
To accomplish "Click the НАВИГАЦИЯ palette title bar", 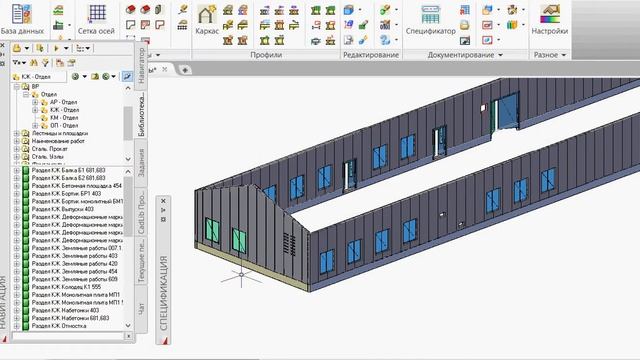I will pyautogui.click(x=3, y=302).
